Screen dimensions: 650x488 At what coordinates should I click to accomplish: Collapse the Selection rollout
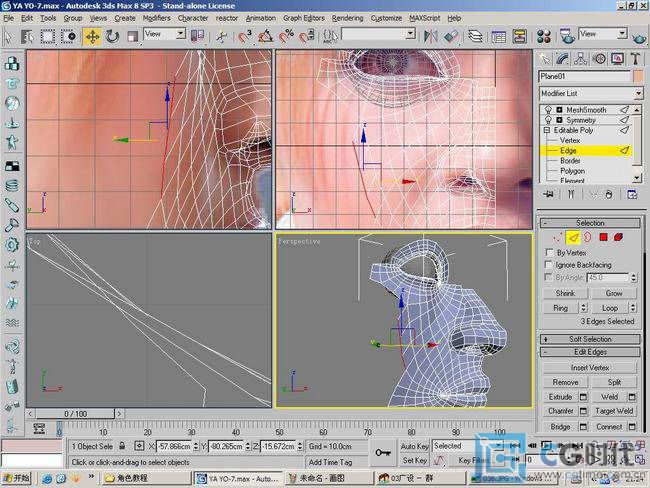coord(590,223)
